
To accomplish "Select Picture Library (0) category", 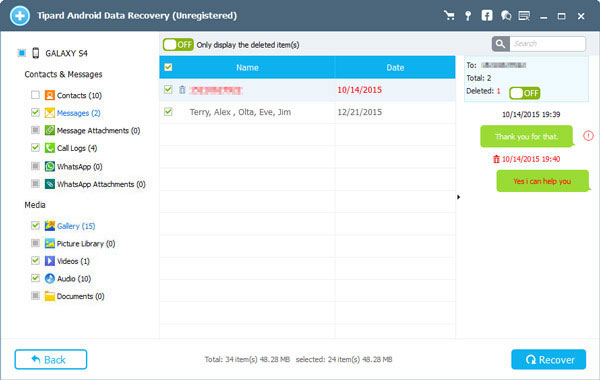I will click(x=86, y=244).
